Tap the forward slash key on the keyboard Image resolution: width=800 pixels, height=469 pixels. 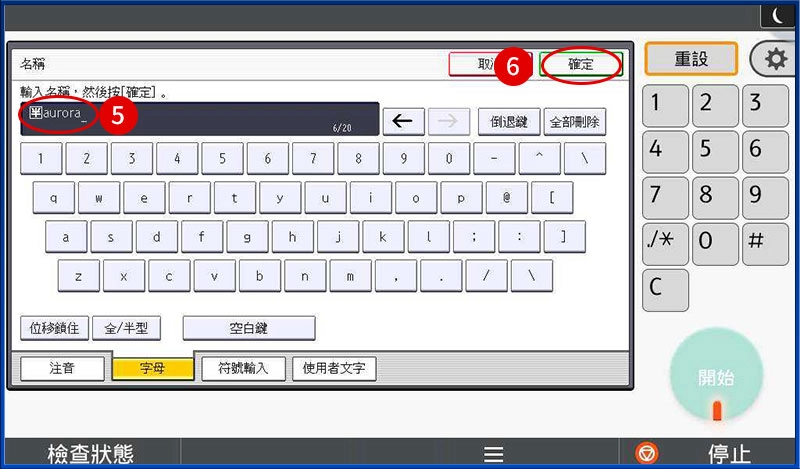pos(486,276)
